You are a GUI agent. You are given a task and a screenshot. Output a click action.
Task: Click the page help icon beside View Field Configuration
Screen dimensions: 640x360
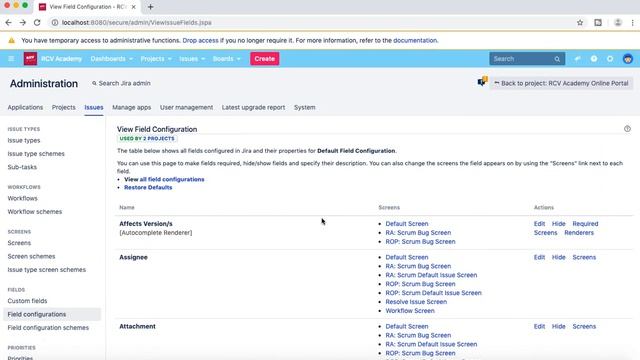pos(627,129)
